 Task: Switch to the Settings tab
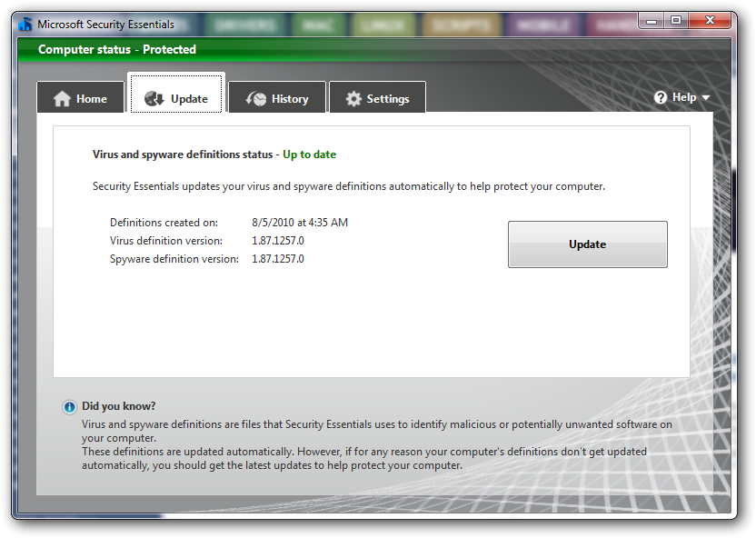click(x=376, y=97)
